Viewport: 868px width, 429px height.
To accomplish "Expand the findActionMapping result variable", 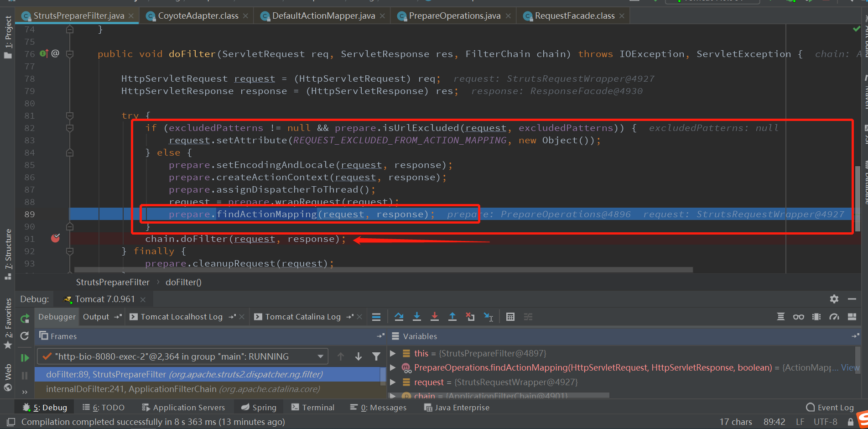I will point(393,367).
